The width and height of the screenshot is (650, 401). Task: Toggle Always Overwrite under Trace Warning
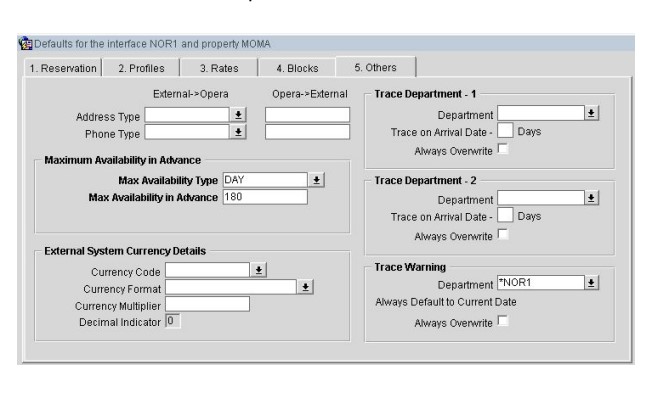502,322
